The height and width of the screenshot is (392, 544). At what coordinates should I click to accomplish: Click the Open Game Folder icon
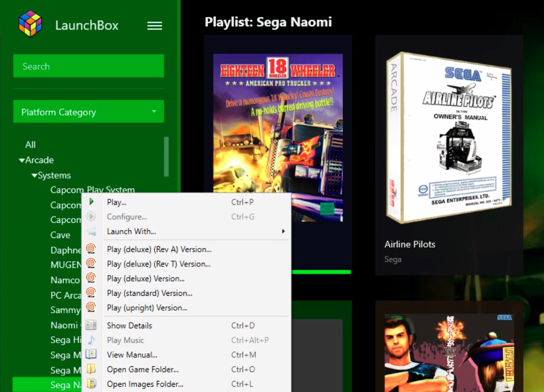(91, 369)
